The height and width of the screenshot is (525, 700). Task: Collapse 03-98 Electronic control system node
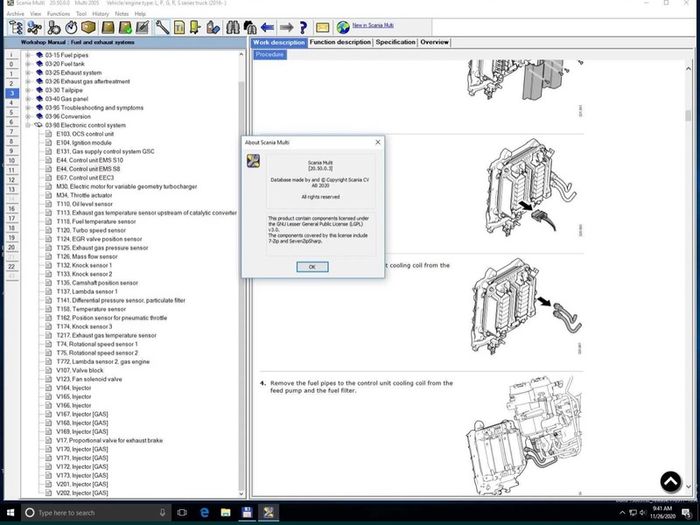coord(28,125)
